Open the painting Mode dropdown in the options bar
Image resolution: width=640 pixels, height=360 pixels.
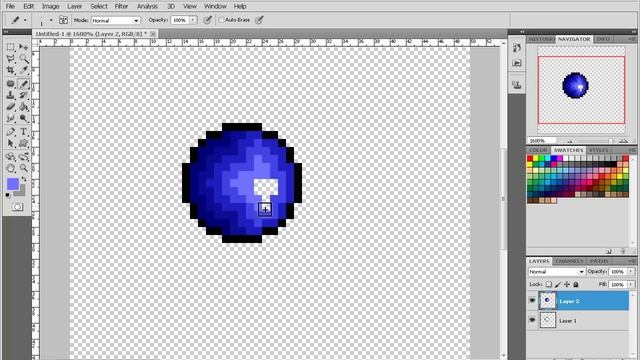(x=116, y=20)
